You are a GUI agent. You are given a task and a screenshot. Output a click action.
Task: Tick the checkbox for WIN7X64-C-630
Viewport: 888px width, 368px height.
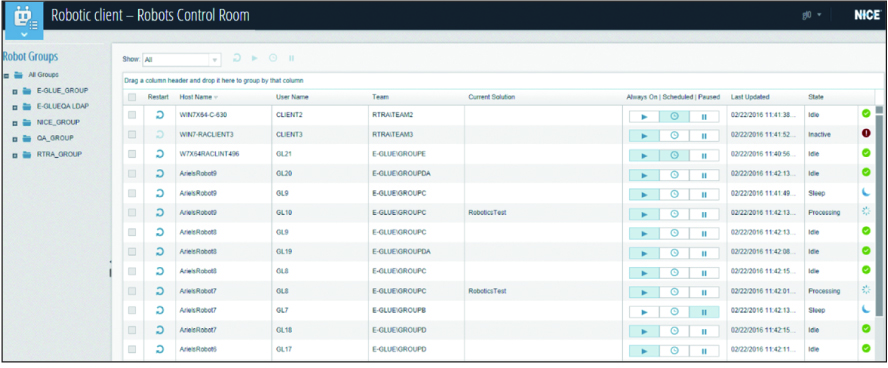[132, 115]
